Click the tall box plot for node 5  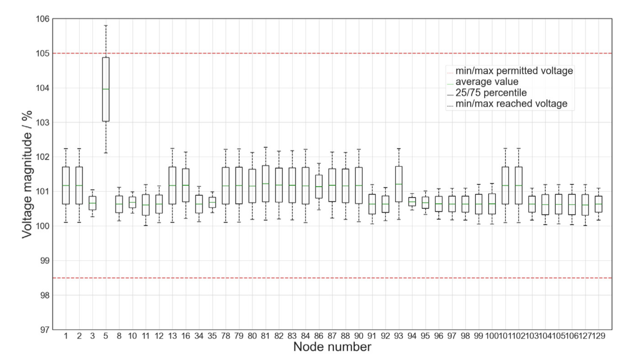point(106,89)
